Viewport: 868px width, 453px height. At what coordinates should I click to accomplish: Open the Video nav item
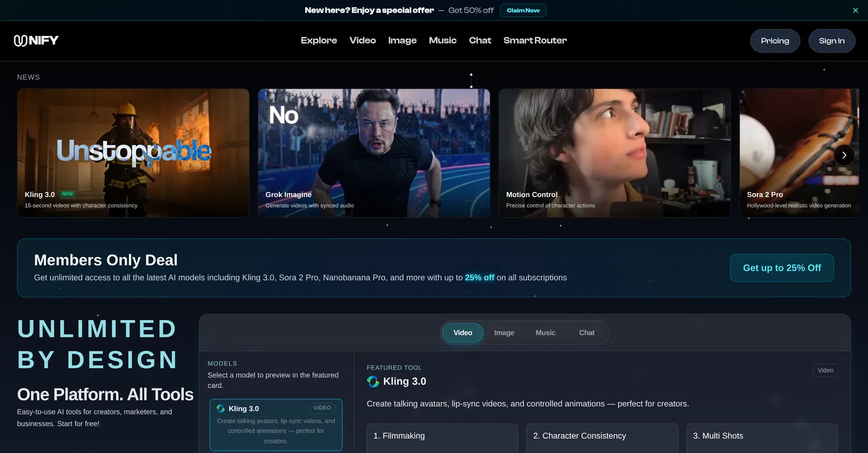[x=362, y=41]
